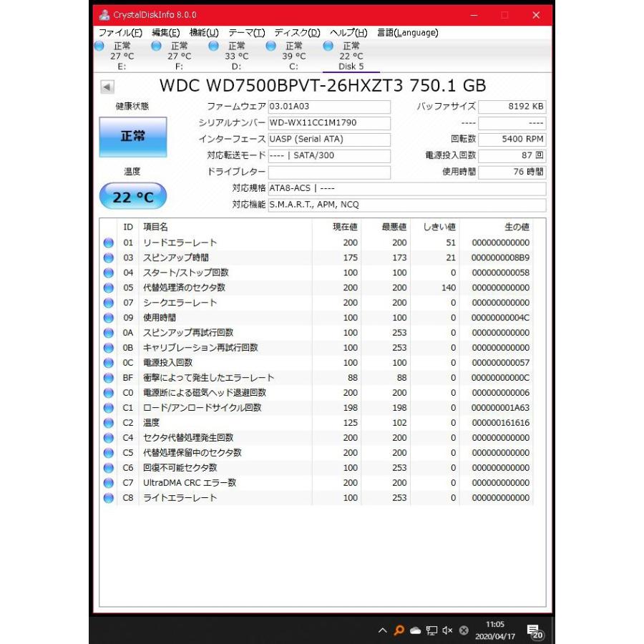Viewport: 644px width, 644px height.
Task: Click the status orb for リードエラーレート
Action: pyautogui.click(x=109, y=243)
